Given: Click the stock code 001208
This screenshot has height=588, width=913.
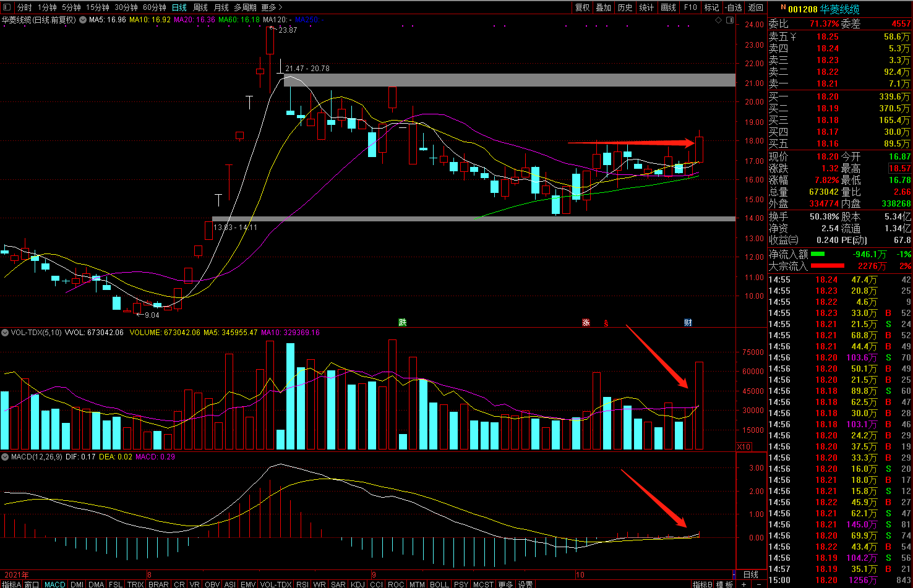Looking at the screenshot, I should tap(803, 9).
